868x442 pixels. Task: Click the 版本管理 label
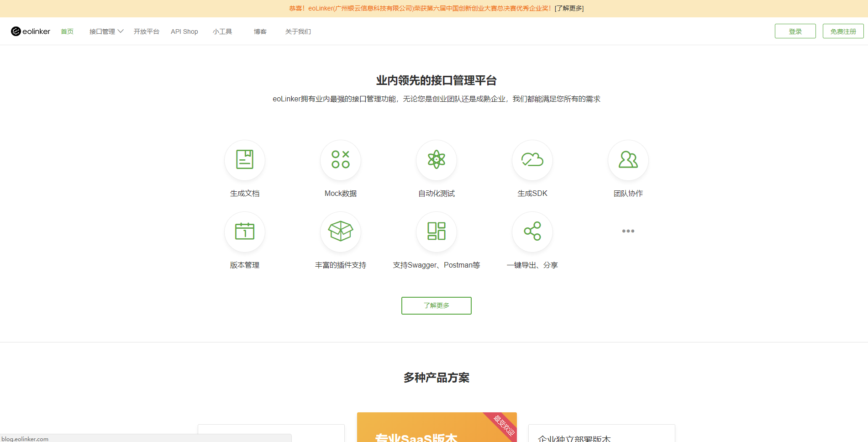pyautogui.click(x=245, y=265)
